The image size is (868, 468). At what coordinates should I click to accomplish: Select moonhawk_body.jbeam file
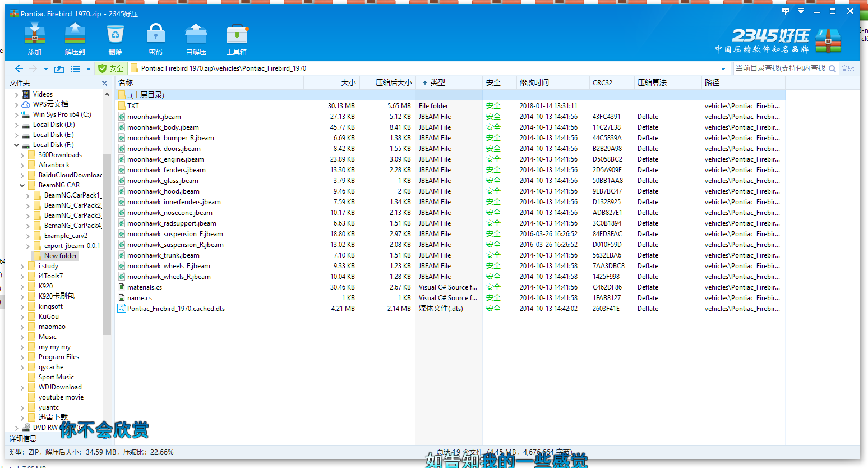[163, 127]
